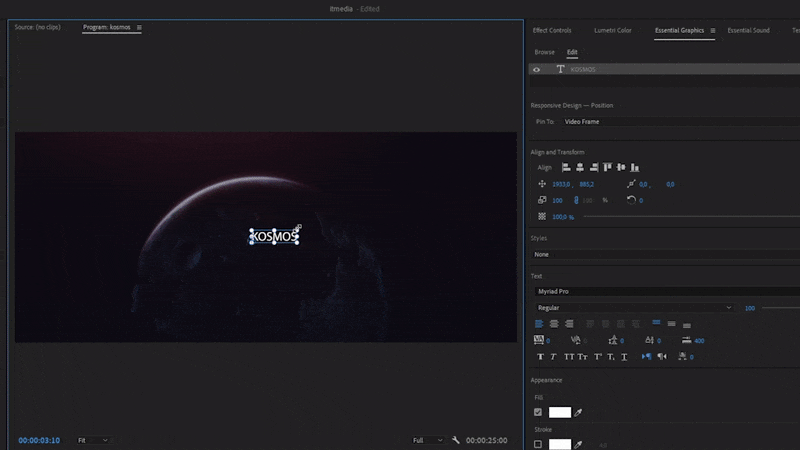Click the Tab Width icon
This screenshot has height=450, width=800.
coord(687,340)
